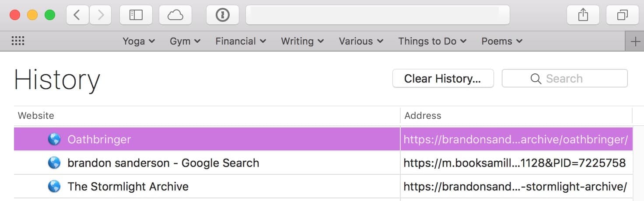This screenshot has height=201, width=644.
Task: Open the 1Password extension icon
Action: click(x=223, y=15)
